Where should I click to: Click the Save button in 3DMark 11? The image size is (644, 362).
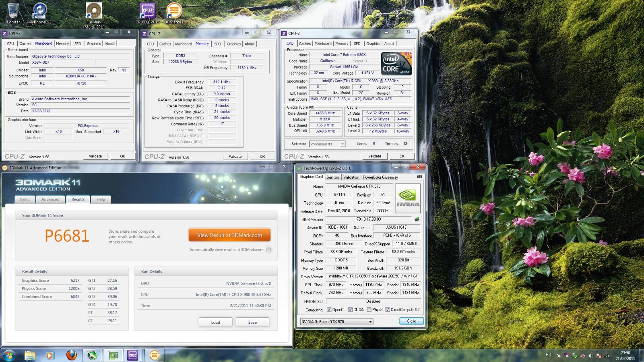[252, 322]
